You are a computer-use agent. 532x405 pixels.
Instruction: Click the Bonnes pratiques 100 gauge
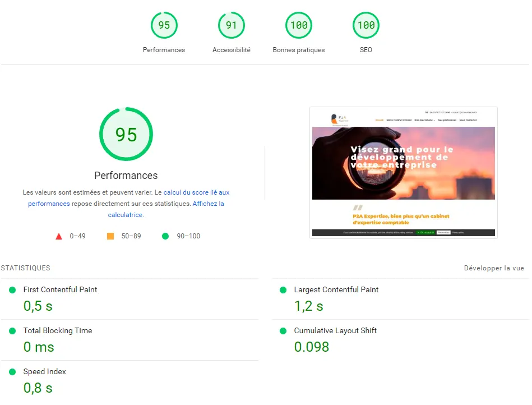pyautogui.click(x=298, y=25)
